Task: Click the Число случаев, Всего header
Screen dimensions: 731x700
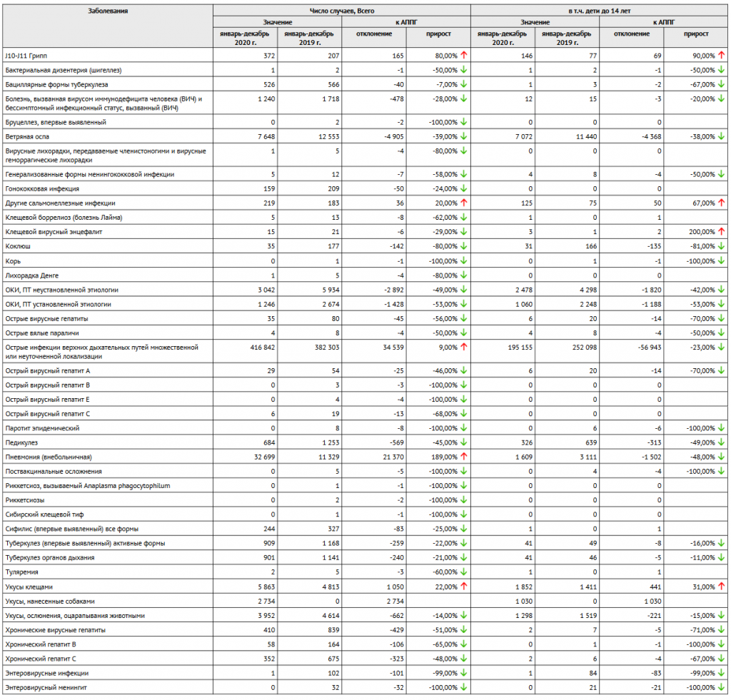Action: [x=341, y=11]
